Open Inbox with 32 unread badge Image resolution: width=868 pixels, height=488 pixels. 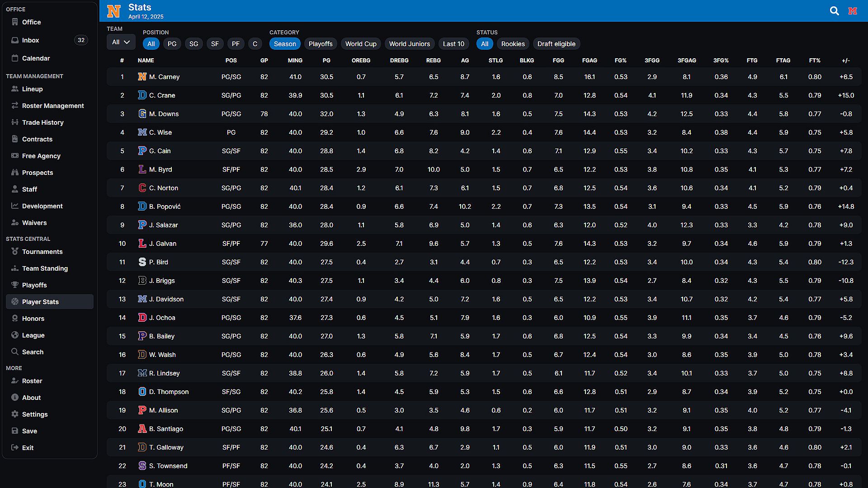pyautogui.click(x=31, y=40)
